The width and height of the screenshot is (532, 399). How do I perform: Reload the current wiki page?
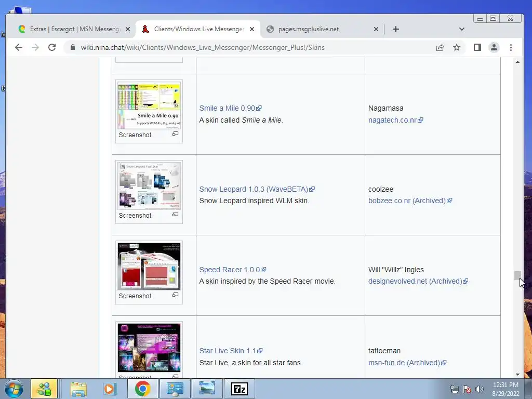[x=52, y=47]
